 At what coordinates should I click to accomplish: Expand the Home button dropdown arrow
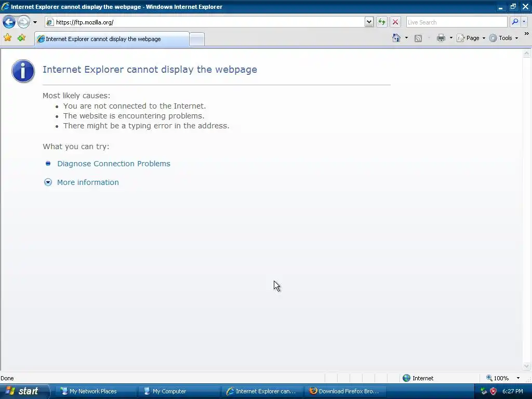coord(406,38)
